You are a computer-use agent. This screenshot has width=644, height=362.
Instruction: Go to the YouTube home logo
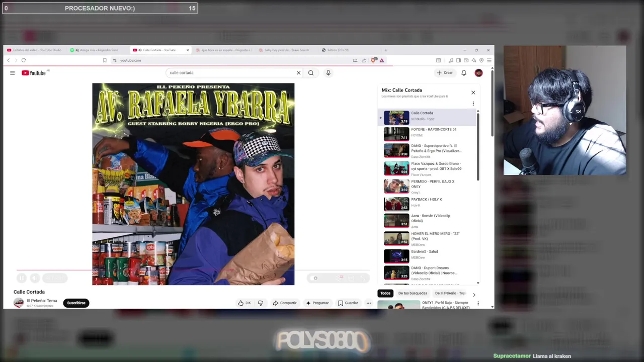click(34, 73)
